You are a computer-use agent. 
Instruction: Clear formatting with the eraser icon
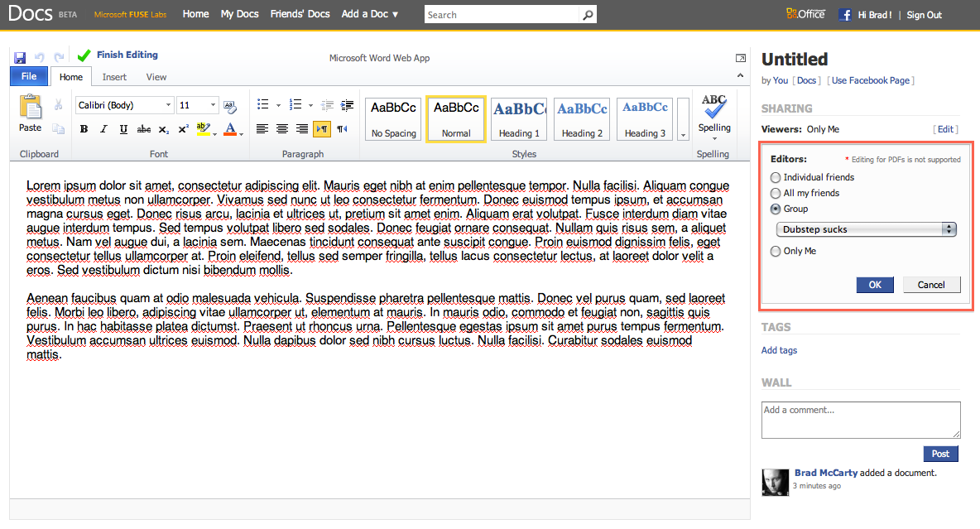tap(230, 106)
